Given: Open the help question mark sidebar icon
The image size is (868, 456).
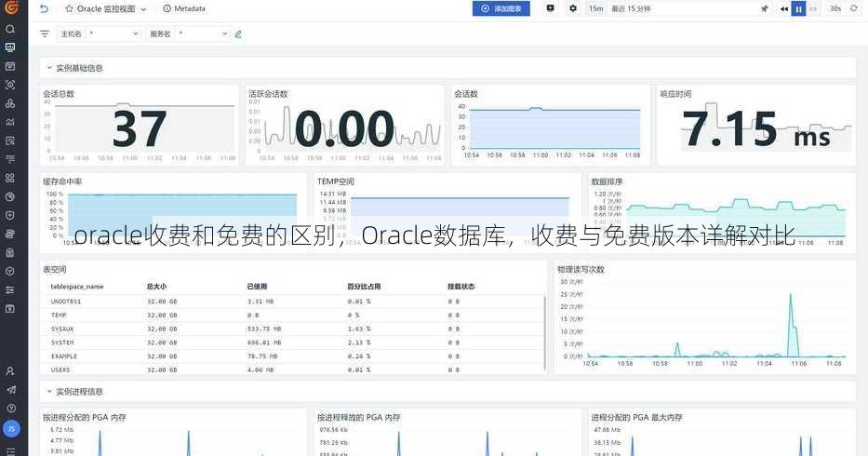Looking at the screenshot, I should tap(10, 409).
